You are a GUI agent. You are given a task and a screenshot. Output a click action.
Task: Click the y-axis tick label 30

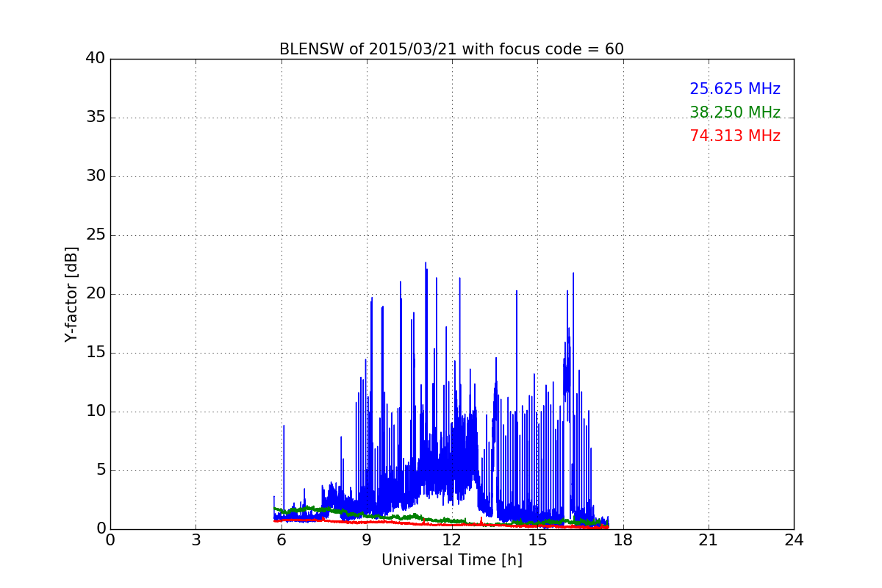pos(95,176)
